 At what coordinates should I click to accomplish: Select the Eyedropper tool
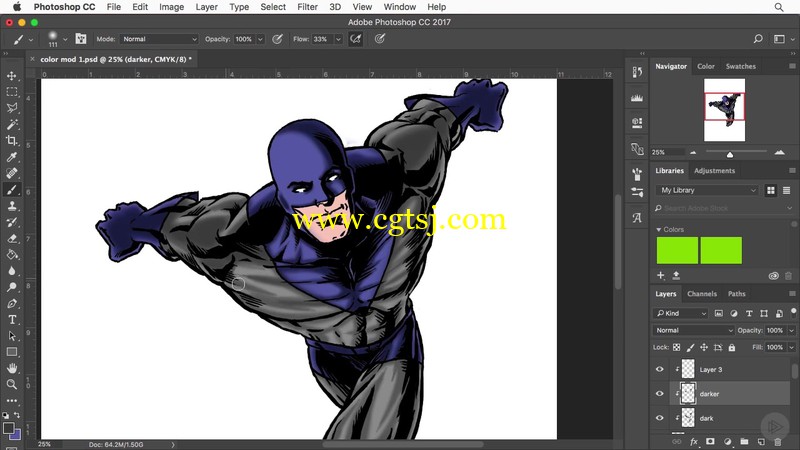point(11,157)
